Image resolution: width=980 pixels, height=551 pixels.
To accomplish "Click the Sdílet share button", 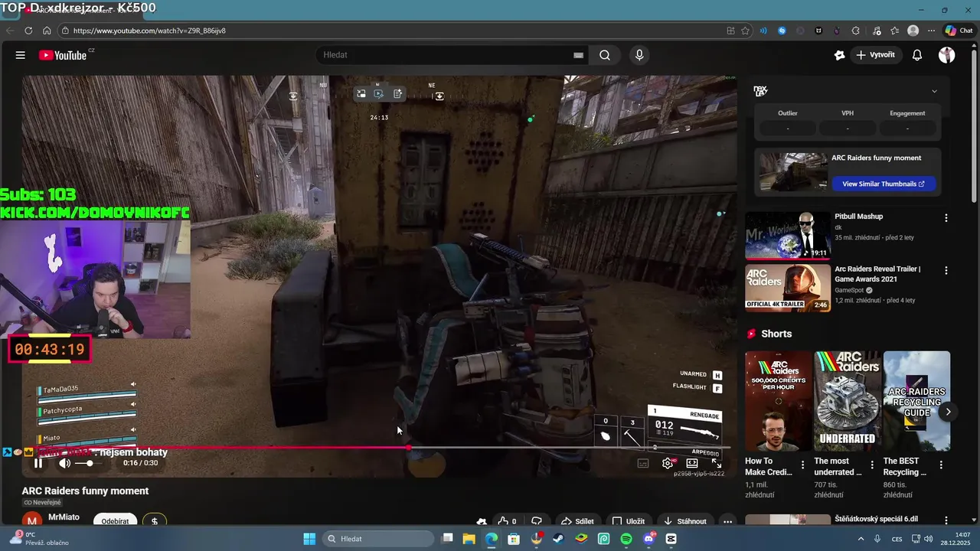I will coord(578,521).
